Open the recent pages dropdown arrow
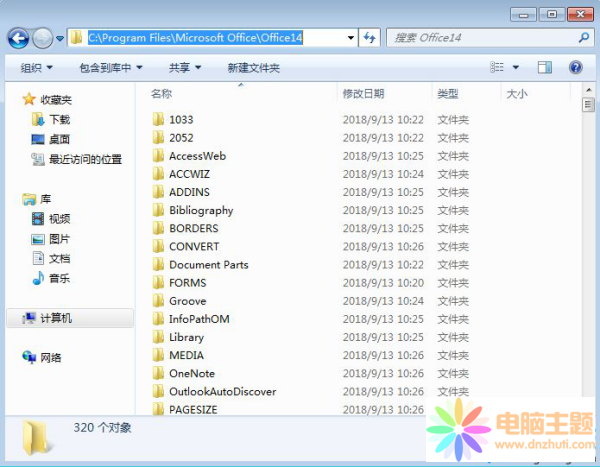600x467 pixels. pyautogui.click(x=60, y=39)
